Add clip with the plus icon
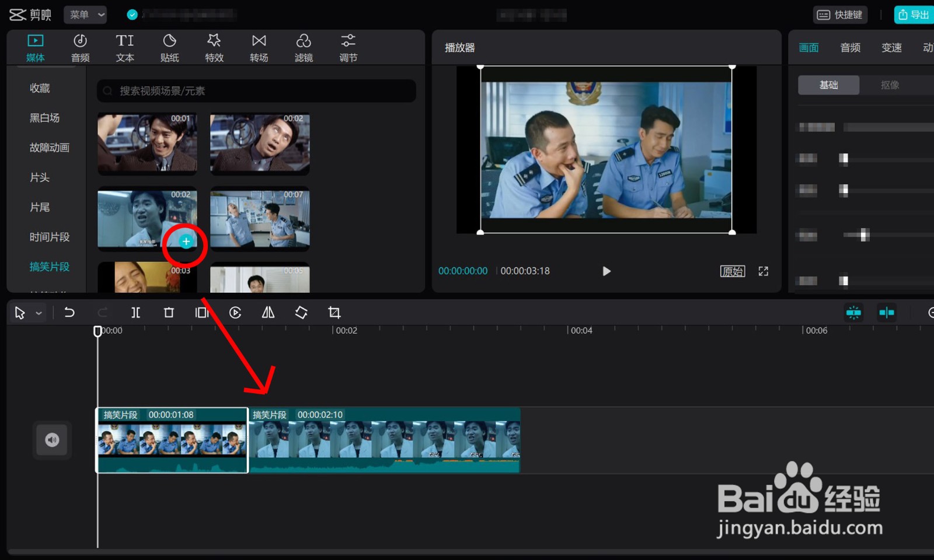The image size is (934, 560). [186, 242]
